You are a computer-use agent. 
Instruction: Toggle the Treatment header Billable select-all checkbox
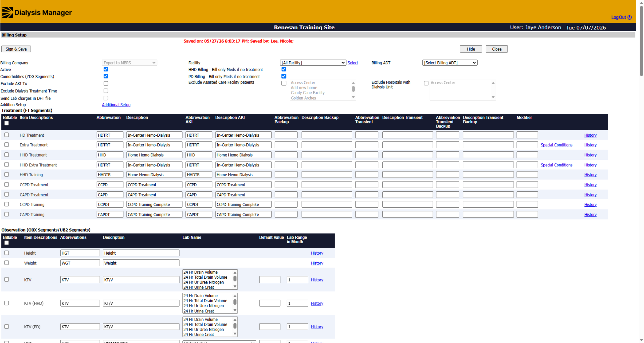6,123
